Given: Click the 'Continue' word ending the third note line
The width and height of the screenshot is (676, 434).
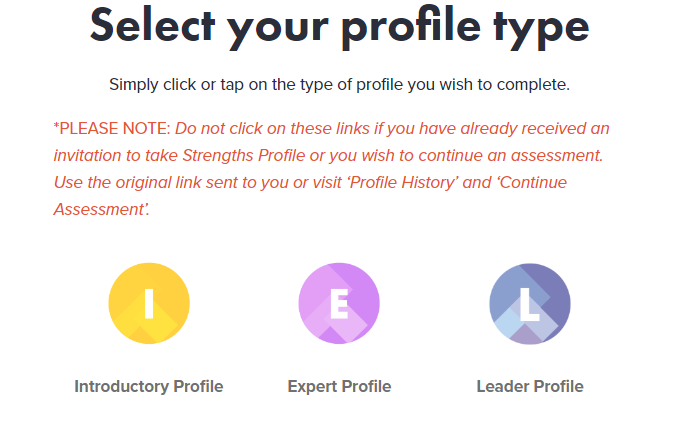Looking at the screenshot, I should [x=532, y=182].
